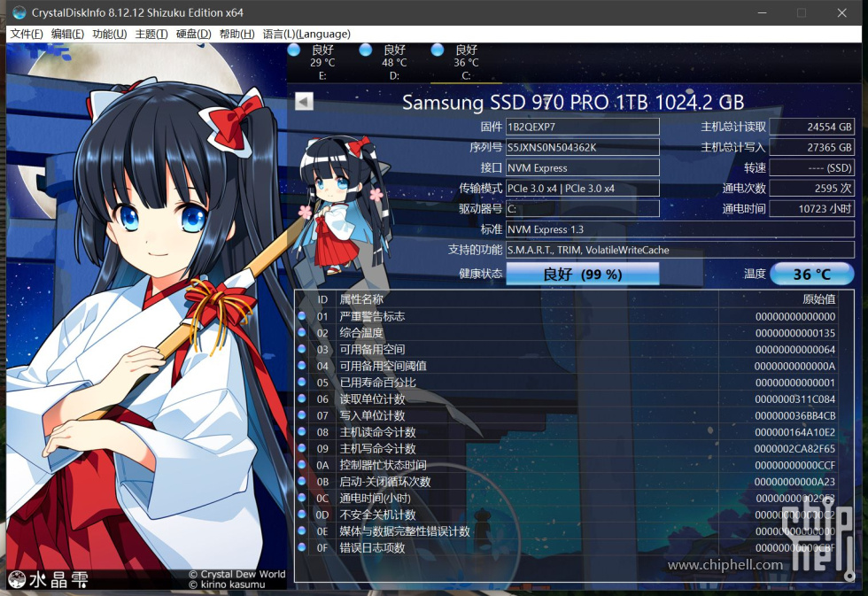Click the status dot for attribute 02 综合温度
The image size is (868, 596).
click(302, 332)
